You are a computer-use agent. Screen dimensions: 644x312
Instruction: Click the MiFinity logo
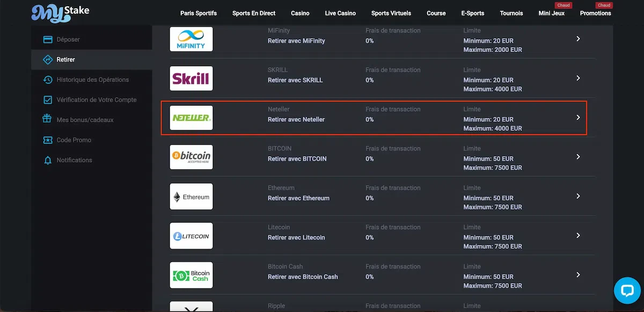coord(191,39)
